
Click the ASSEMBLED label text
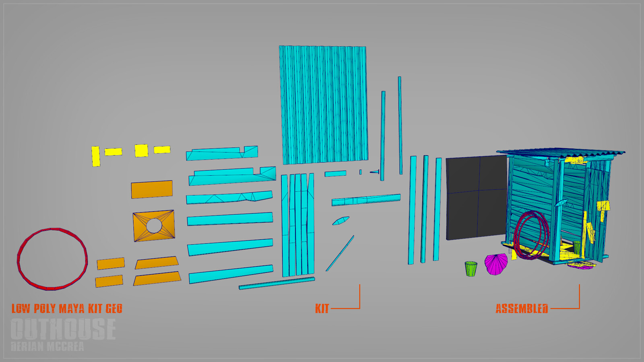522,308
